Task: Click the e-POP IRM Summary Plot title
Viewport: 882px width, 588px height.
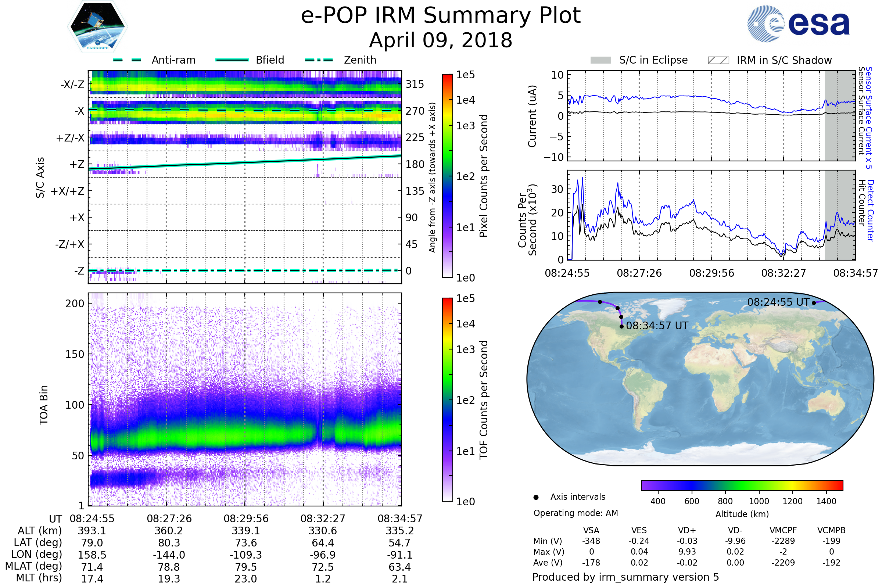Action: point(441,16)
